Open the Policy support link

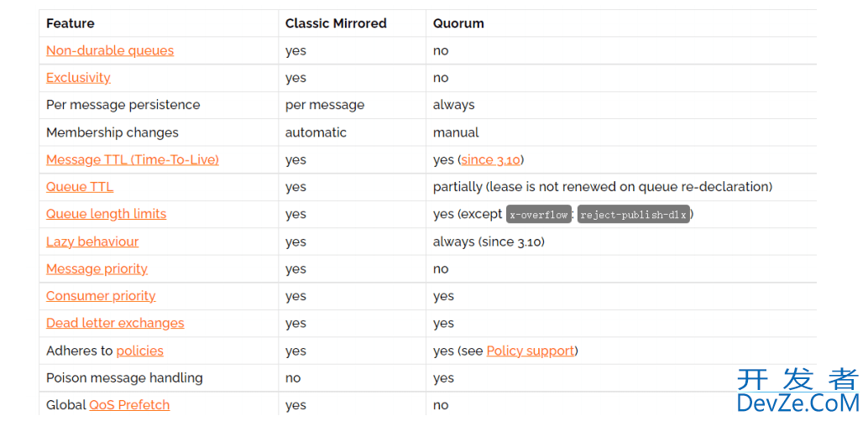531,351
